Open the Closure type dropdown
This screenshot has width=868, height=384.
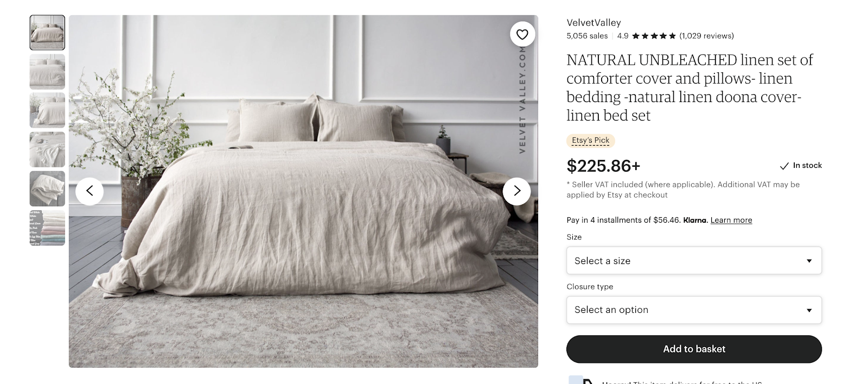[x=694, y=310]
